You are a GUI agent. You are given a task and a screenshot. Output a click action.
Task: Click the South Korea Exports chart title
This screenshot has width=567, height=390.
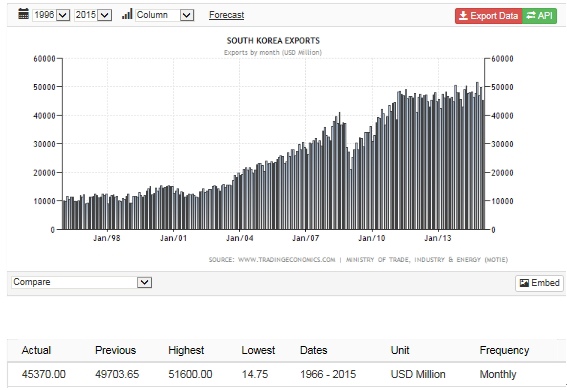pos(273,40)
